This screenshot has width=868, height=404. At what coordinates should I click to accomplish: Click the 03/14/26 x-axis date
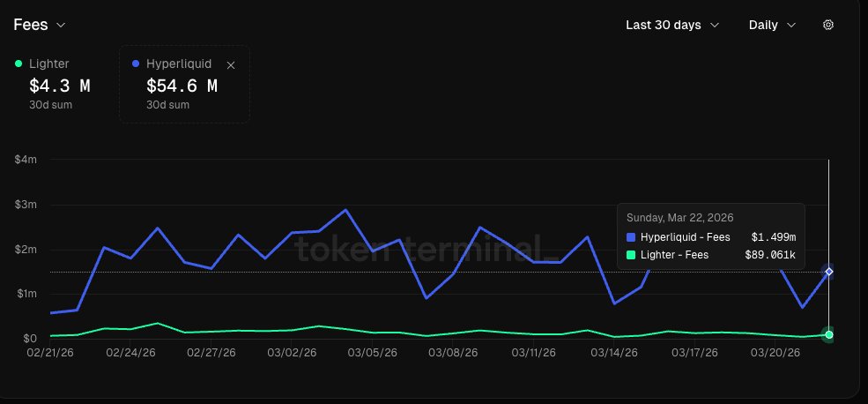614,353
